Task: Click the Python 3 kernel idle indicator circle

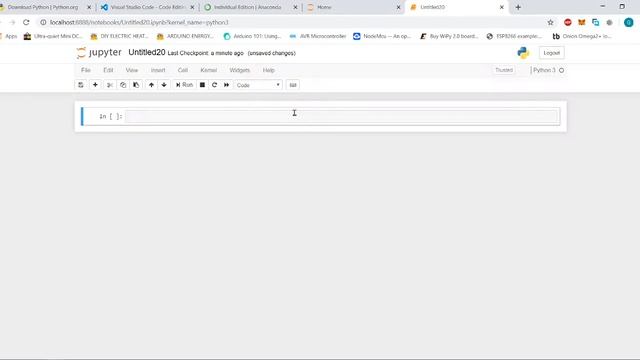Action: pyautogui.click(x=562, y=70)
